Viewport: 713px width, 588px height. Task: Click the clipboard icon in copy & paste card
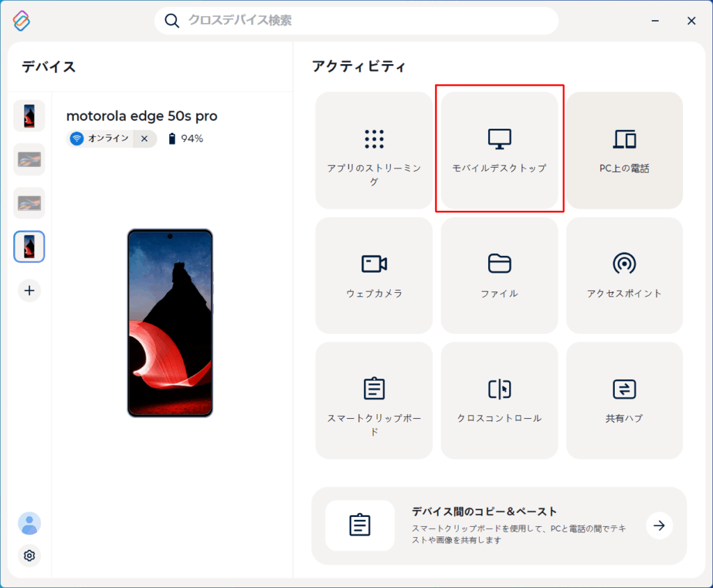click(360, 525)
